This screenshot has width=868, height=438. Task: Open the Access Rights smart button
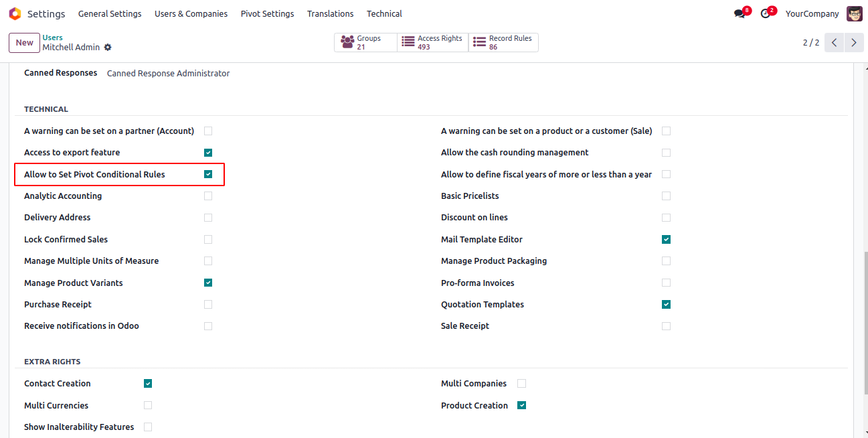[x=432, y=42]
